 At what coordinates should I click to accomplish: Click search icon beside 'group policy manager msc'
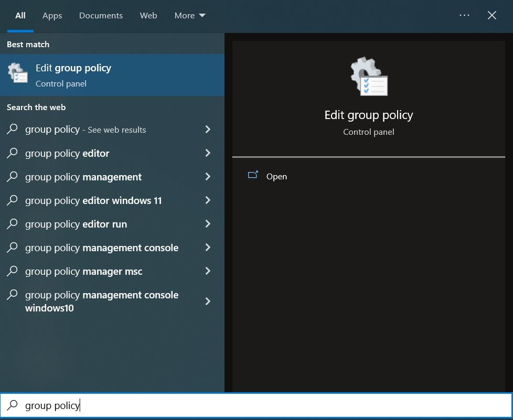pyautogui.click(x=13, y=271)
